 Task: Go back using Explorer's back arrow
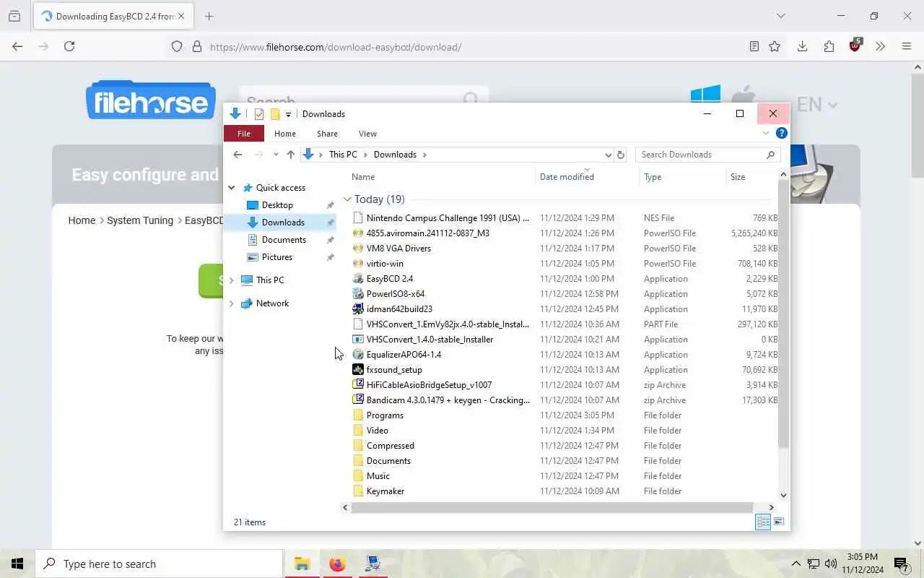237,155
